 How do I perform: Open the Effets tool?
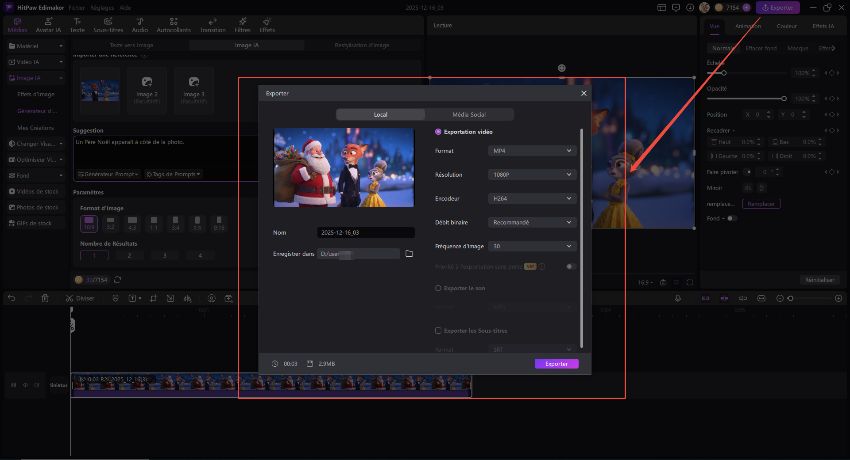tap(267, 25)
